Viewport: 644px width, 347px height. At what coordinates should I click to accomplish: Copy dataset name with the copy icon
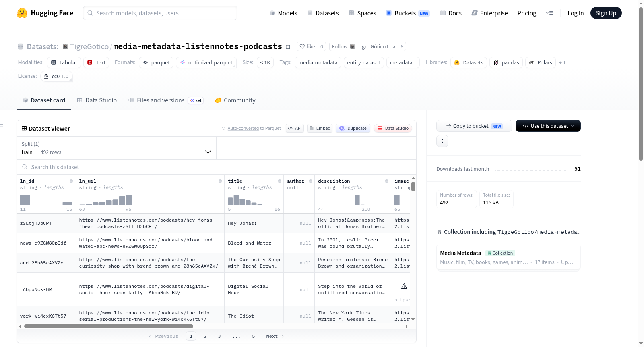pos(287,46)
